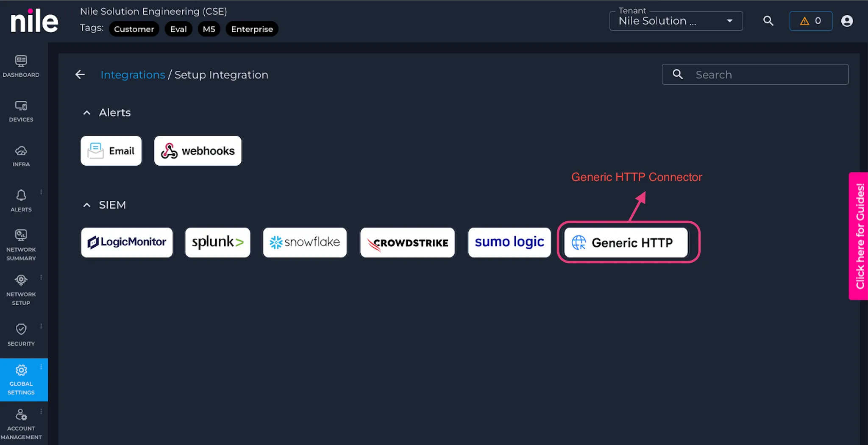Click the top bar magnifier search icon
Viewport: 868px width, 445px height.
(768, 21)
